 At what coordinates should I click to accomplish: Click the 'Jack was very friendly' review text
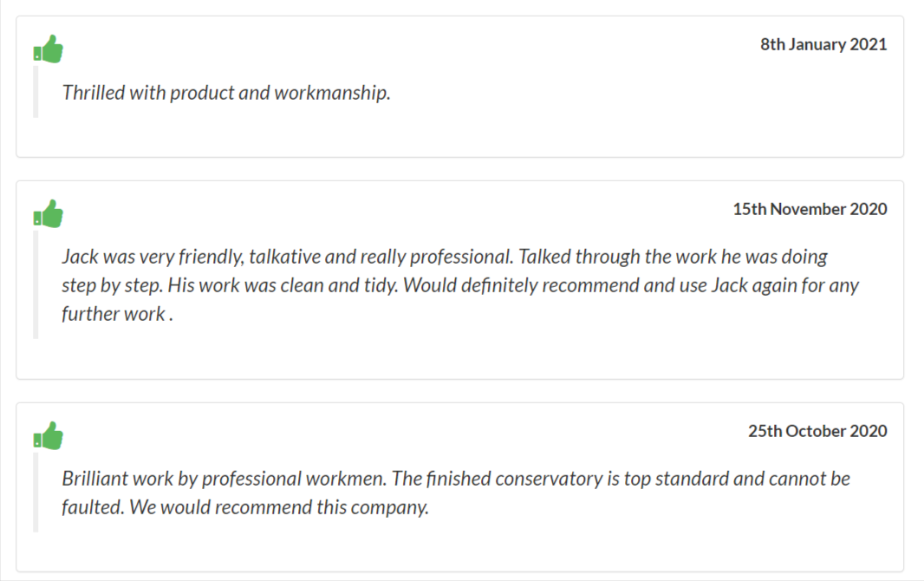pyautogui.click(x=459, y=285)
